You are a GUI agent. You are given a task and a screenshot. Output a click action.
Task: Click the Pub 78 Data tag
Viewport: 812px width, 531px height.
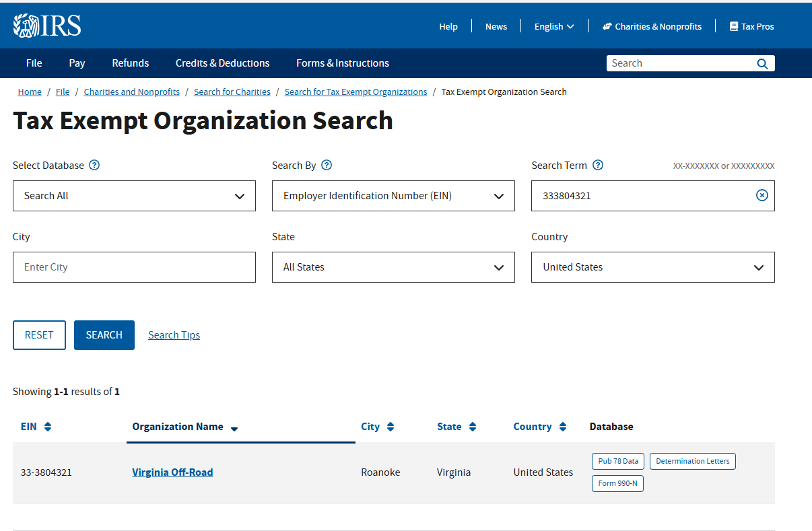click(618, 461)
